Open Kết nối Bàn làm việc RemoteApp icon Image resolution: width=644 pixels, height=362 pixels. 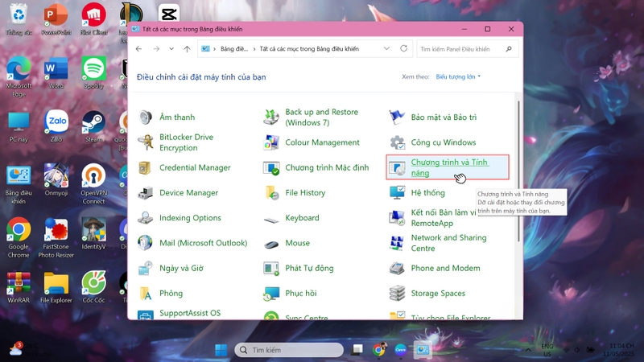(x=397, y=218)
